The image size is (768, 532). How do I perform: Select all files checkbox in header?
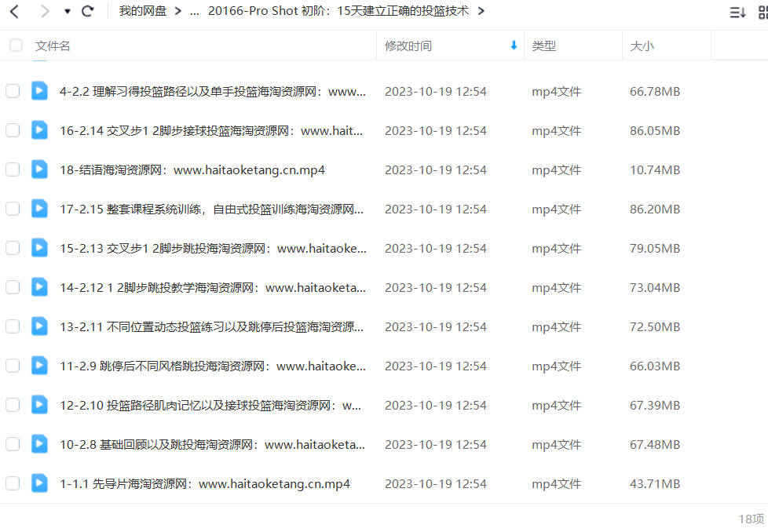tap(16, 45)
